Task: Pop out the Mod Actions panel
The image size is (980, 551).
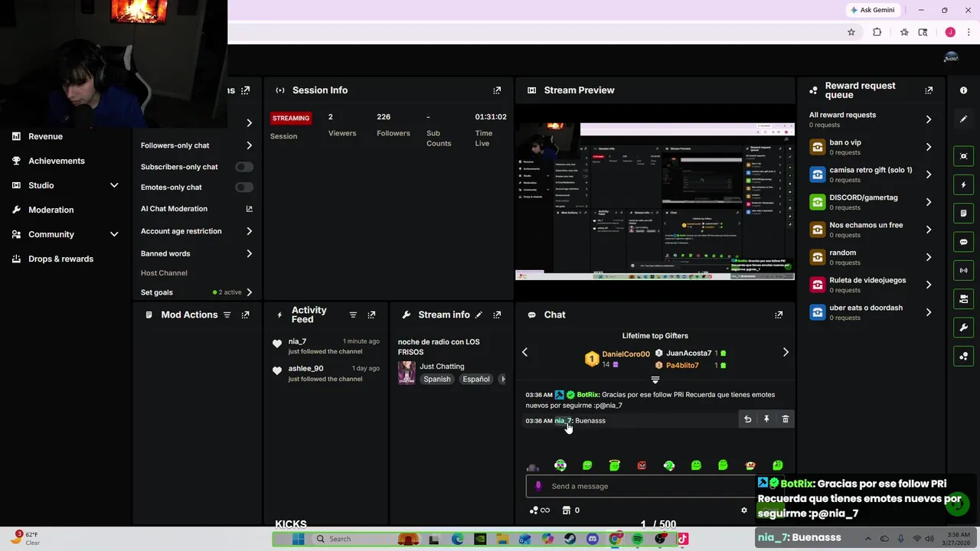Action: click(245, 315)
